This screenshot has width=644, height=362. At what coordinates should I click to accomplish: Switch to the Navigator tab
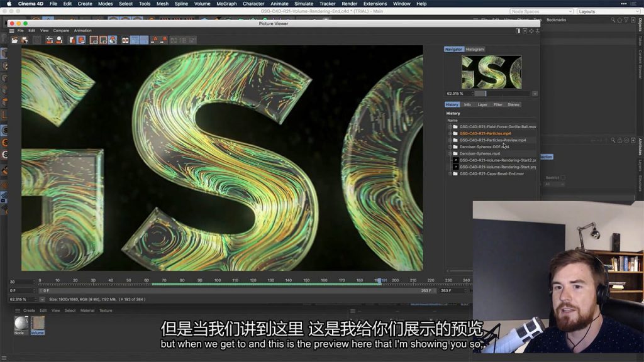(454, 49)
